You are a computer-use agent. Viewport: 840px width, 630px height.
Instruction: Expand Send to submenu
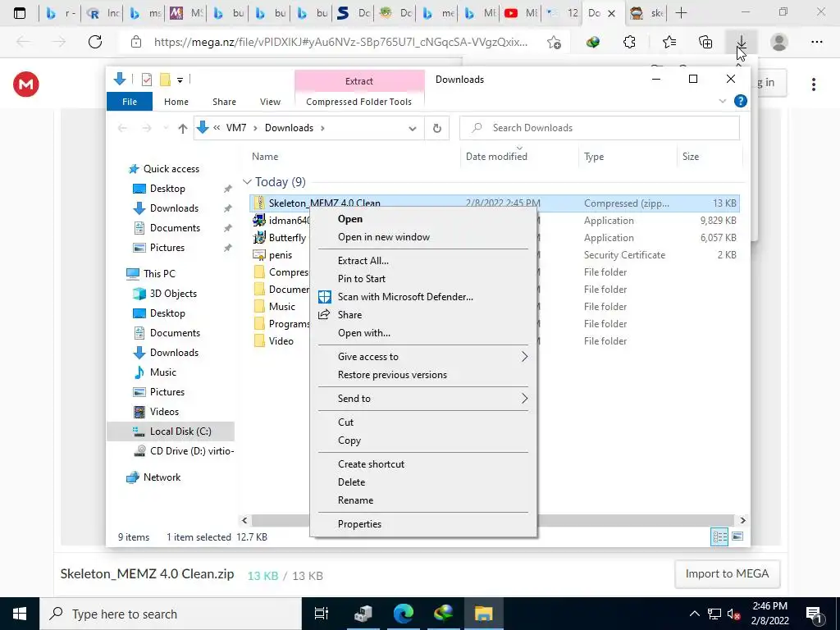[422, 399]
